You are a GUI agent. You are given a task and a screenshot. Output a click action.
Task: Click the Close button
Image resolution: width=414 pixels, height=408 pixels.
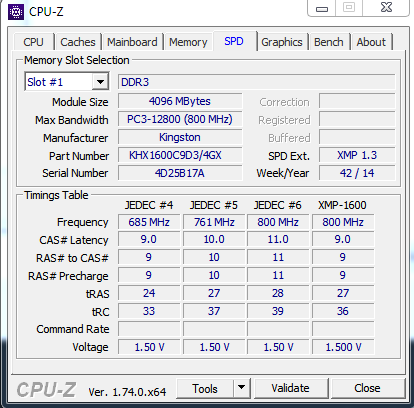click(367, 388)
